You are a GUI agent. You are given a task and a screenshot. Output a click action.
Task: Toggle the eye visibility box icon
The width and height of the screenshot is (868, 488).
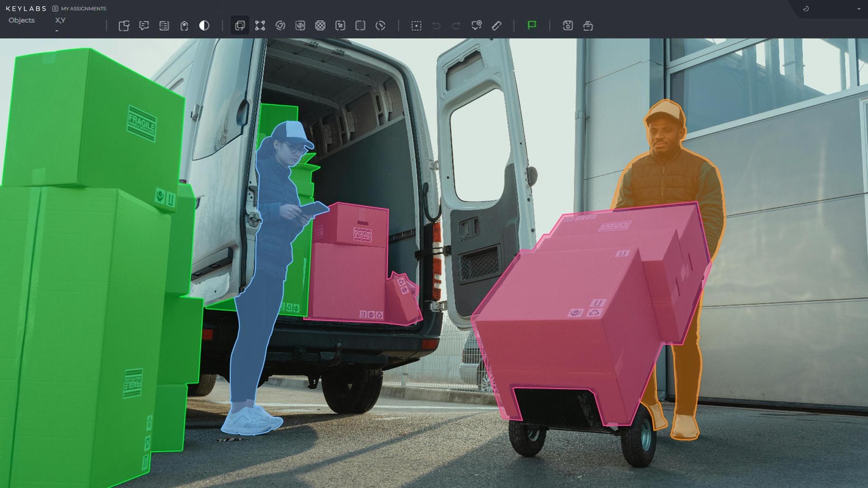coord(300,26)
